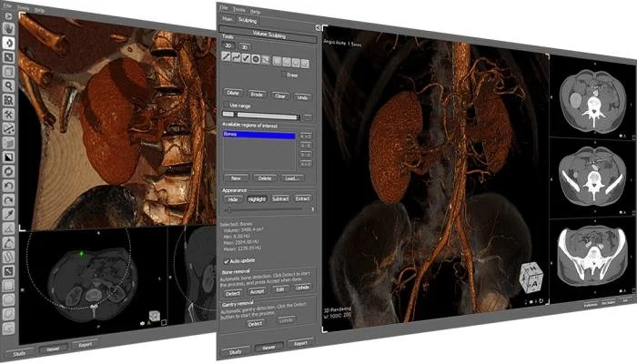The image size is (637, 364).
Task: Click Detect under Bone removal
Action: pyautogui.click(x=233, y=293)
